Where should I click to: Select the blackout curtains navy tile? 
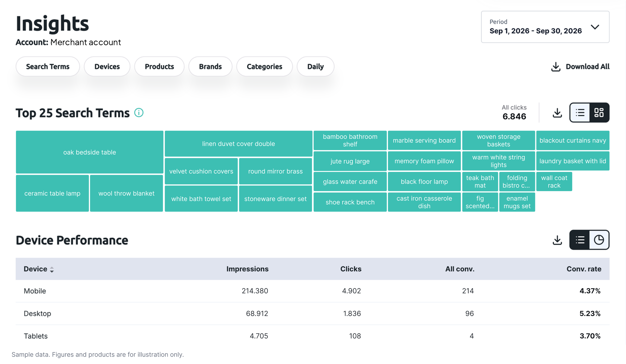(x=573, y=141)
